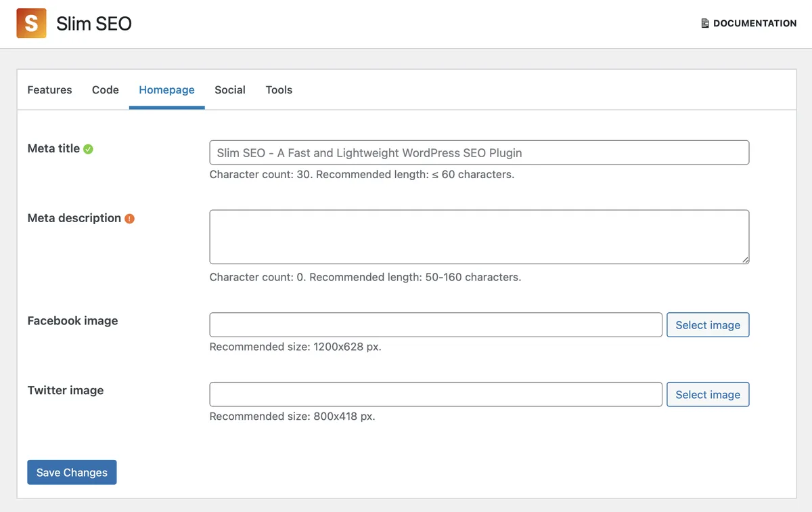Switch to the Code tab
The image size is (812, 512).
[x=106, y=90]
